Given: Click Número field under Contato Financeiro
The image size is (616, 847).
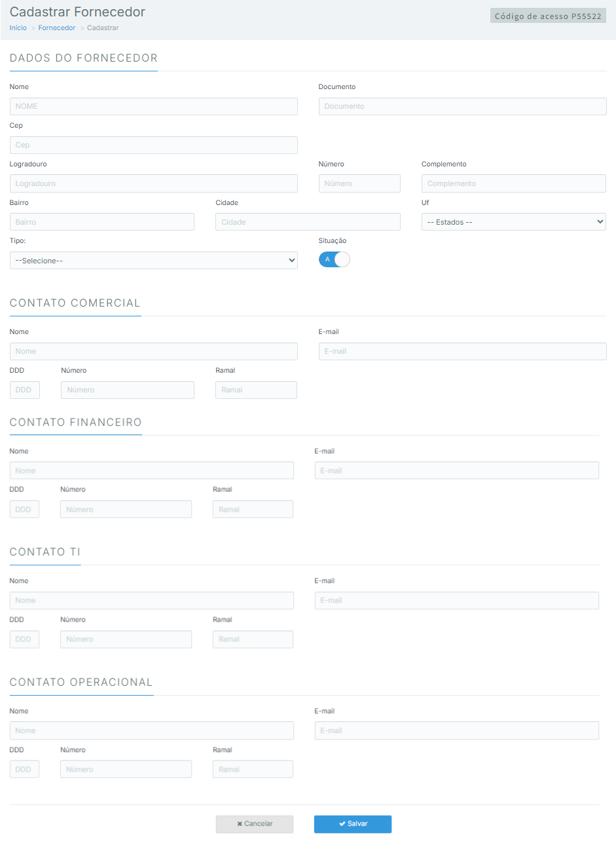Looking at the screenshot, I should coord(126,509).
